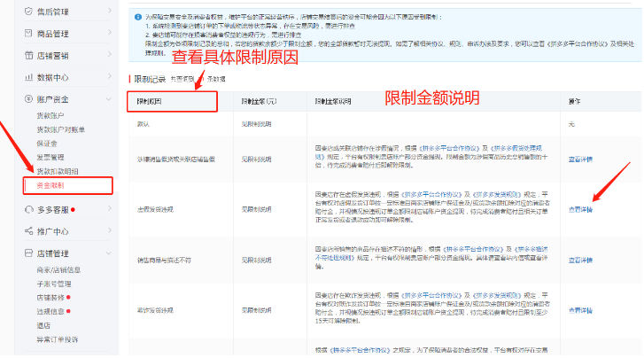Open 货款扣款明细 submenu item
644x358 pixels.
(58, 171)
